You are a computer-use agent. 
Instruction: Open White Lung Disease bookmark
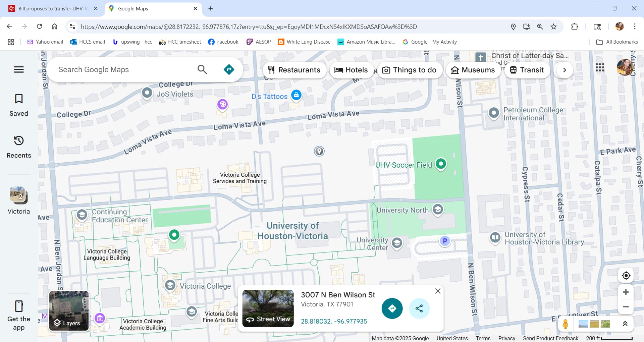click(304, 42)
